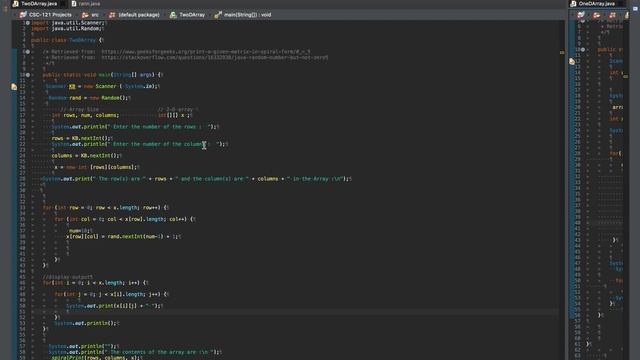Click the package icon beside (default package)
Screen dimensions: 640x360
coord(112,15)
